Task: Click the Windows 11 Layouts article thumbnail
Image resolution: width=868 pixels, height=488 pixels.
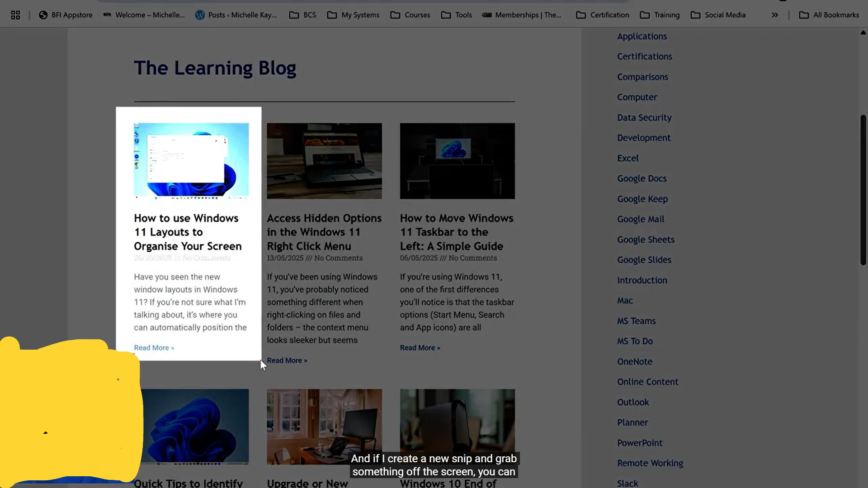Action: pos(191,161)
